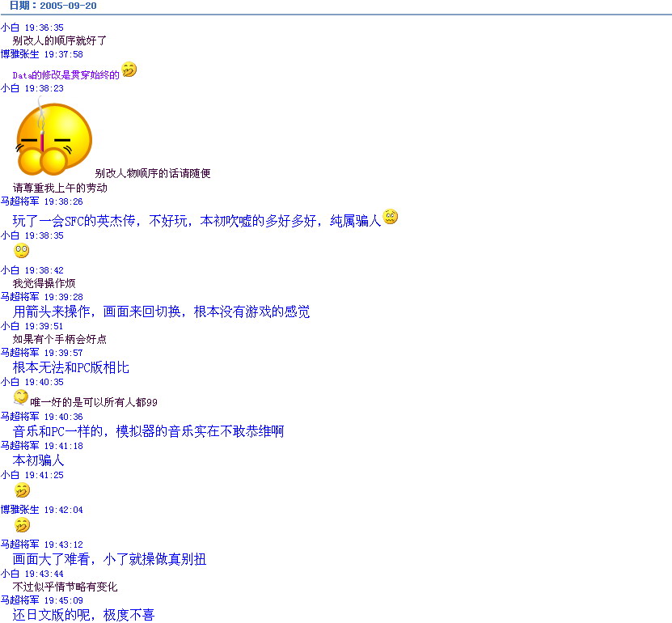Click message starting '音乐和PC一样的'

pos(148,431)
